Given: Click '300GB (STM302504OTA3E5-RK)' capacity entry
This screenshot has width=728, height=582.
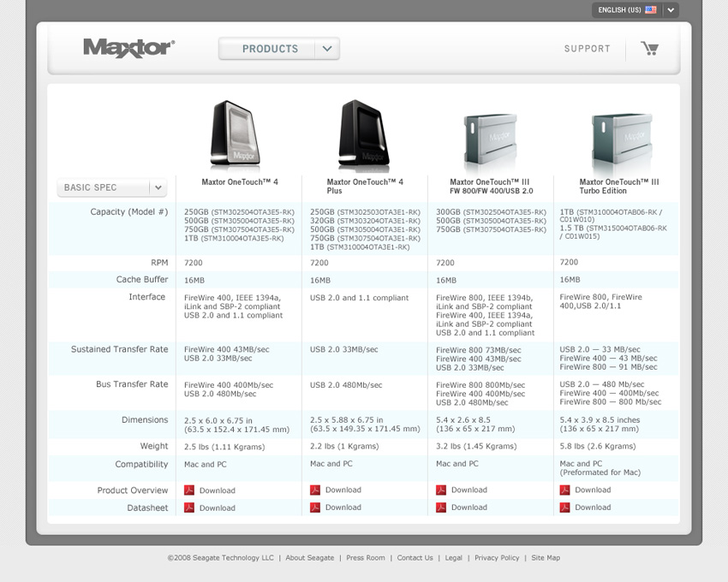Looking at the screenshot, I should coord(491,212).
